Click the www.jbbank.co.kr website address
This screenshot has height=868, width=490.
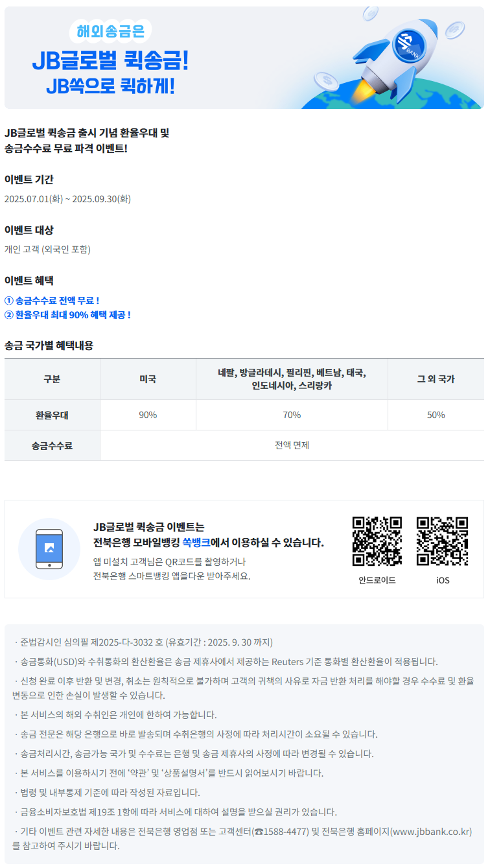pos(430,832)
